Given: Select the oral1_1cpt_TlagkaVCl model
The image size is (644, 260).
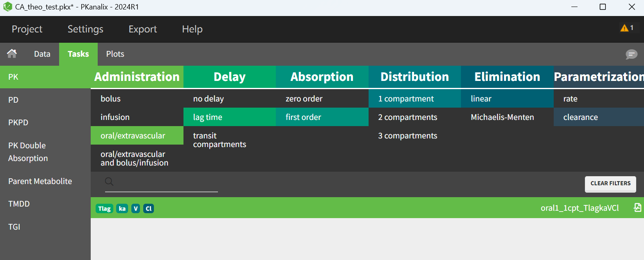Looking at the screenshot, I should [x=579, y=208].
